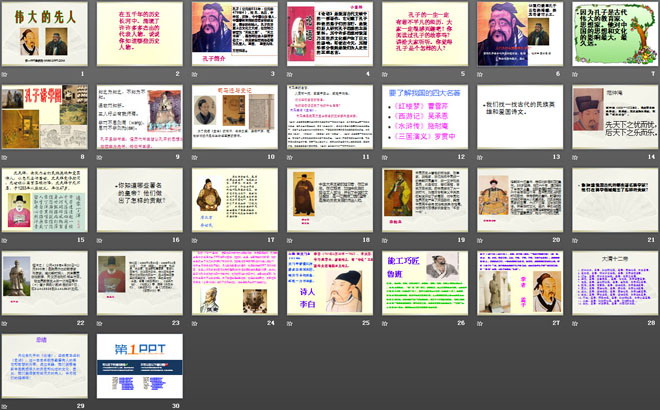Choose slide 18 with brown-robed emperor portrait

(x=330, y=200)
